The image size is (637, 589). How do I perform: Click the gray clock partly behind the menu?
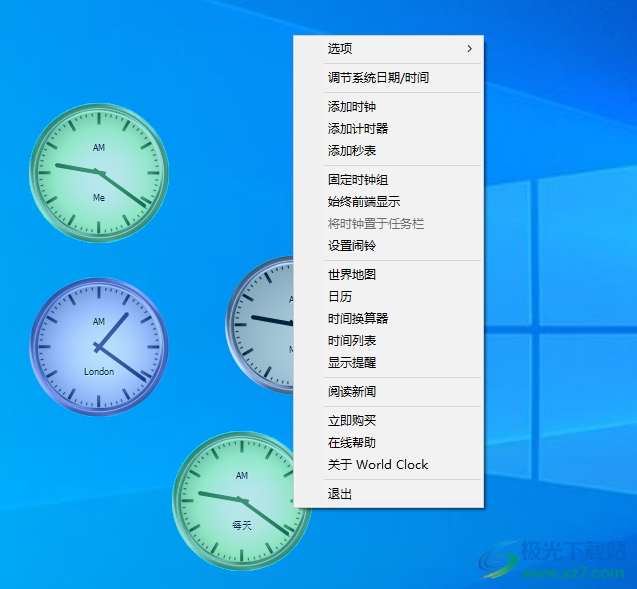click(260, 325)
